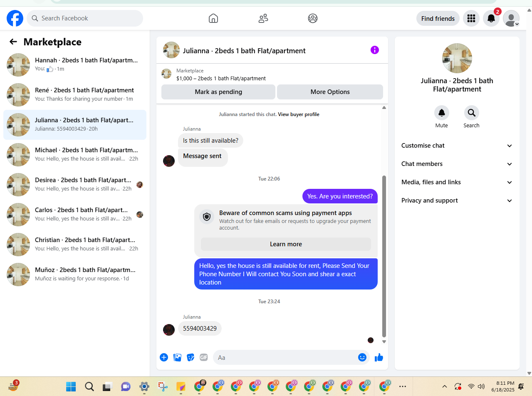Click the Mark as pending button
This screenshot has width=532, height=396.
click(x=218, y=92)
